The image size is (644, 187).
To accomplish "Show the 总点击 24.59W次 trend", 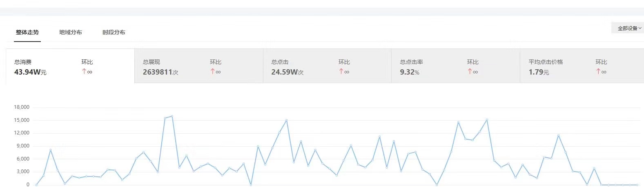I will click(x=327, y=66).
